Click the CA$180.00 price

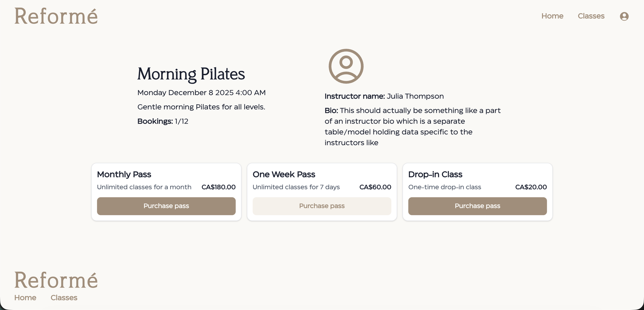tap(218, 187)
